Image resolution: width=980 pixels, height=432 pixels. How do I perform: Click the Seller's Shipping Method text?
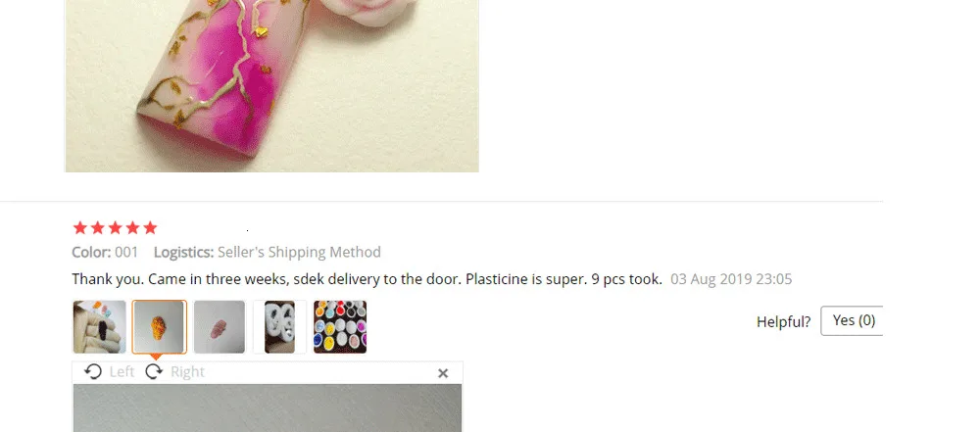[299, 252]
